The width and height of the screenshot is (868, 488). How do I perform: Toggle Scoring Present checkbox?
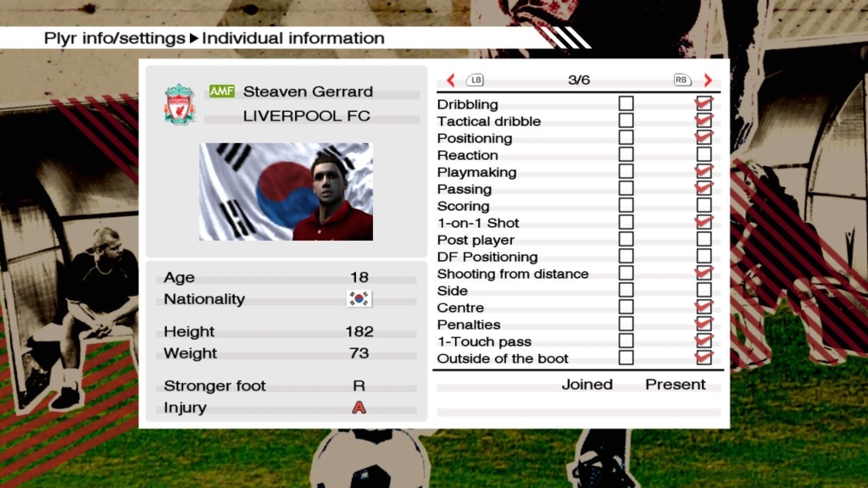(x=704, y=205)
